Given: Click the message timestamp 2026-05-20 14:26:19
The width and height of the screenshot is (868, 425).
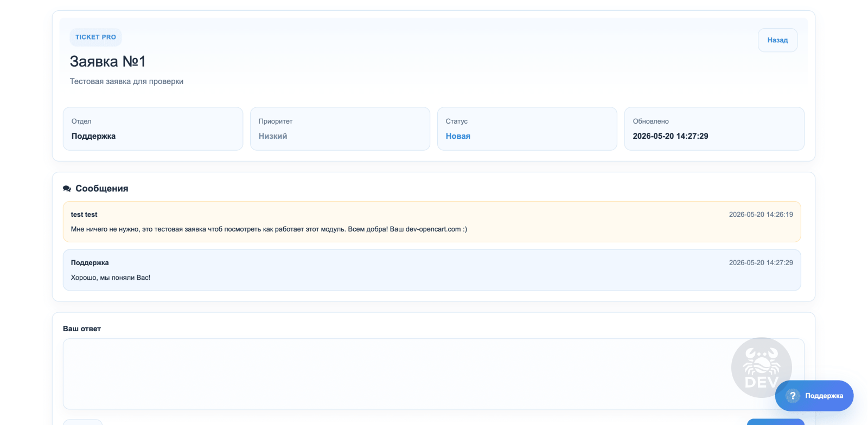Looking at the screenshot, I should click(761, 215).
